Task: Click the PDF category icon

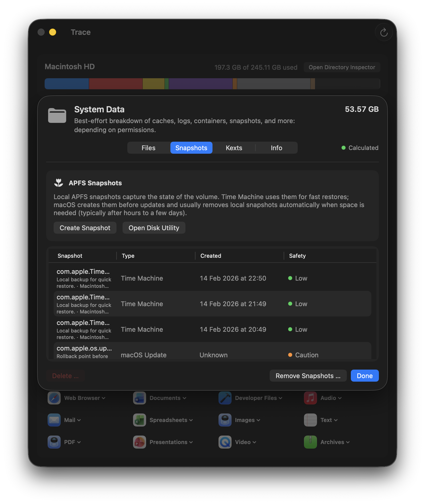Action: [x=54, y=442]
